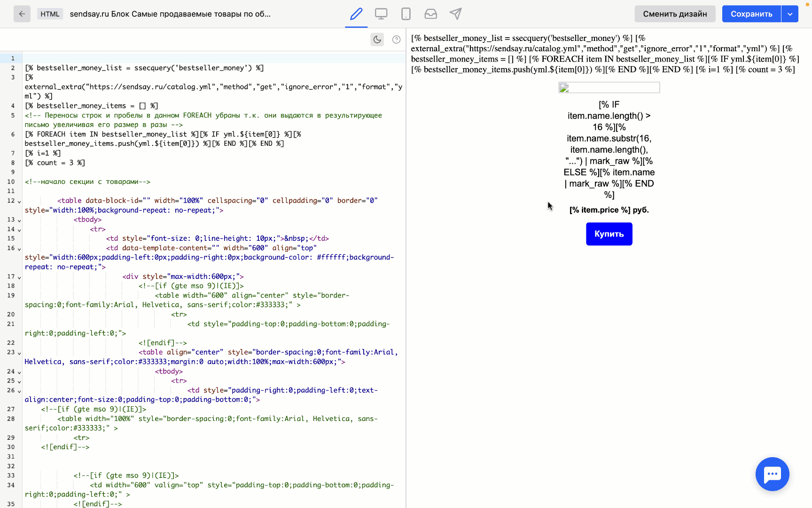Click the back arrow button
This screenshot has height=508, width=812.
click(22, 14)
